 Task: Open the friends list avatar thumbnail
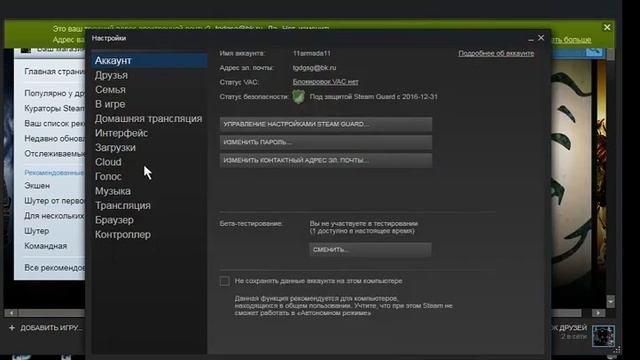(603, 336)
